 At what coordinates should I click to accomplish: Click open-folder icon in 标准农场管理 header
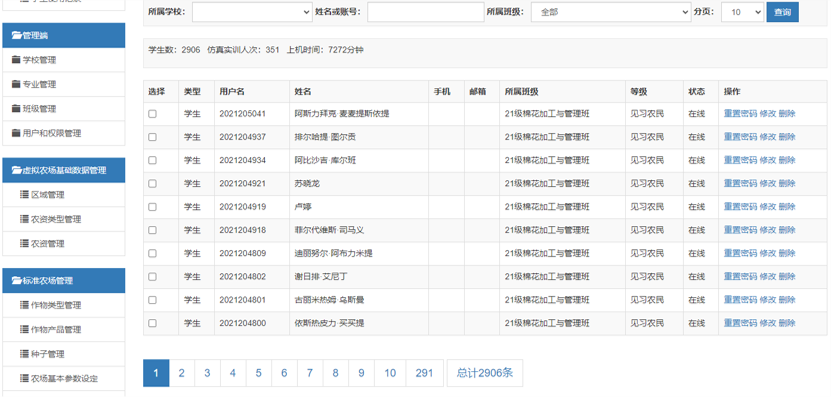click(x=16, y=281)
